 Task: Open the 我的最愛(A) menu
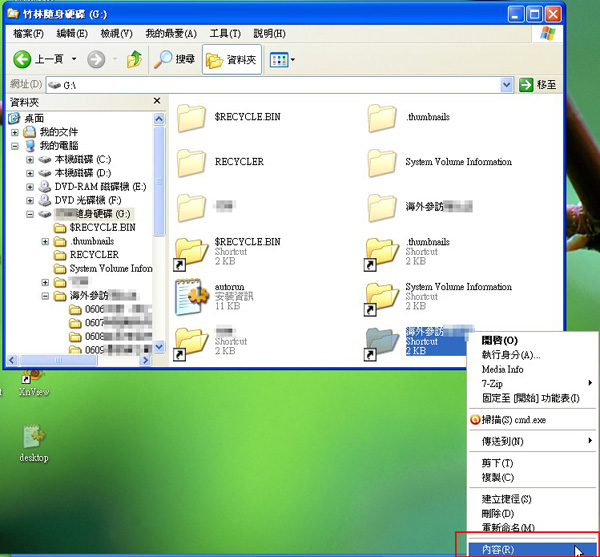click(x=171, y=34)
